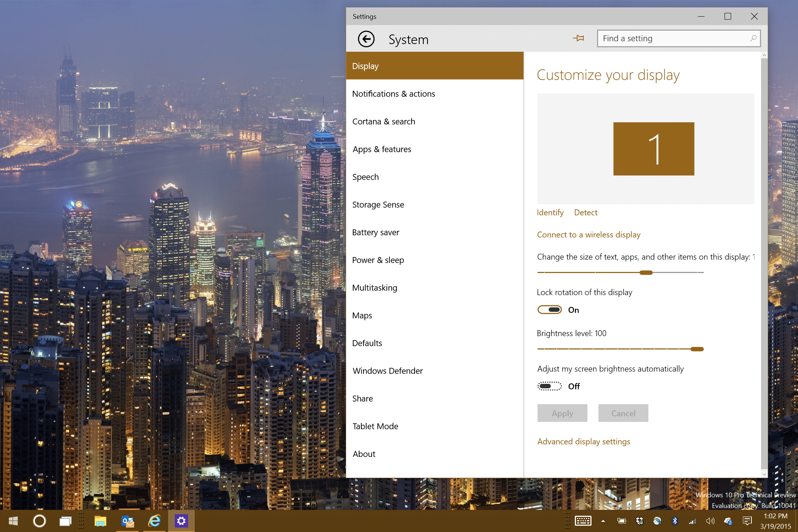This screenshot has width=798, height=532.
Task: Click the text size scaling slider thumb
Action: [x=646, y=273]
